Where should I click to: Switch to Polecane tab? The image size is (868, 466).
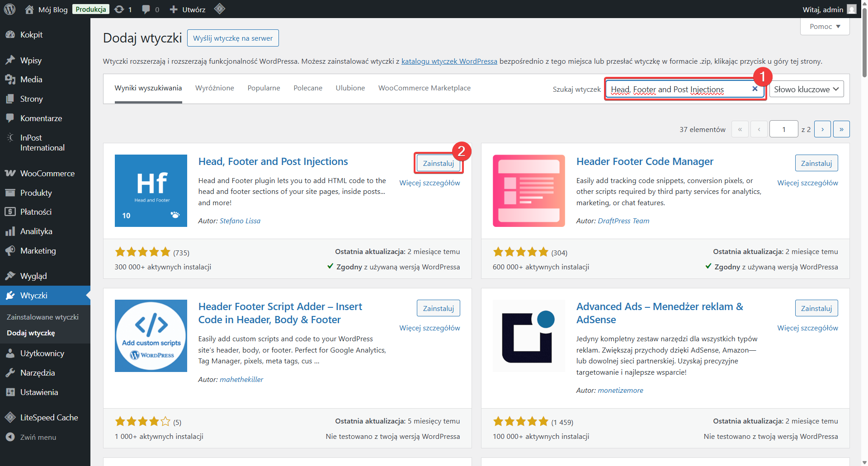308,88
